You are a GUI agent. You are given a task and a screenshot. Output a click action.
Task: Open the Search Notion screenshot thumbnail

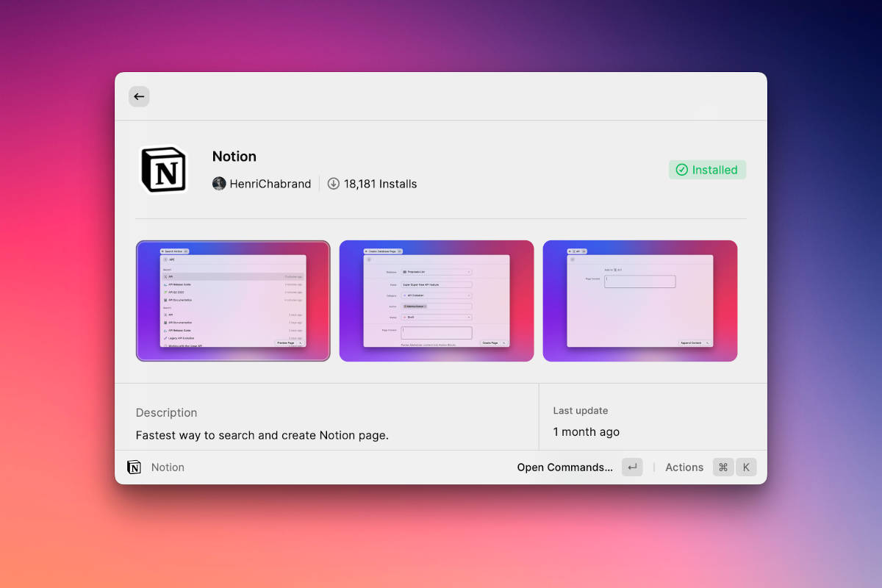point(233,301)
